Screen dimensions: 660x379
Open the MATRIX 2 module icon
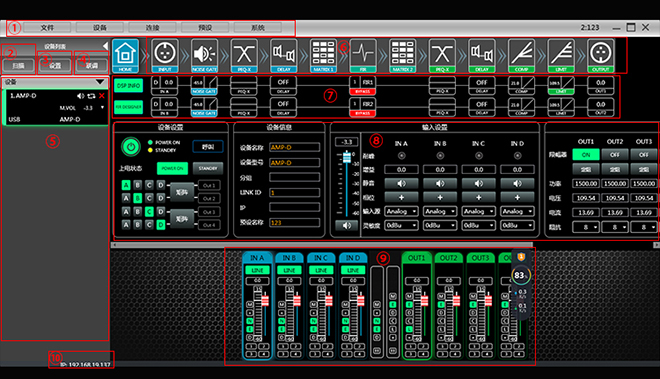(403, 56)
